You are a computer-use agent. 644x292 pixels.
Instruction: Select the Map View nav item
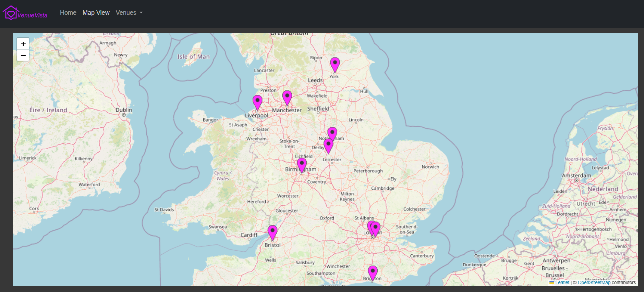click(96, 13)
